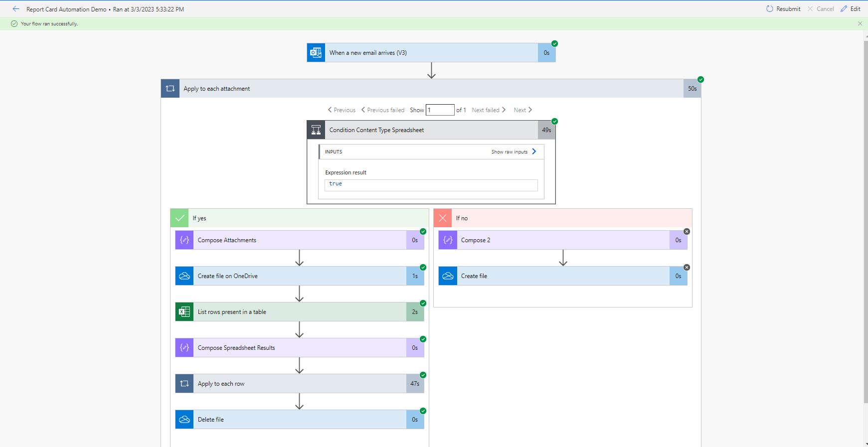Viewport: 868px width, 447px height.
Task: Click the Apply to each attachment loop icon
Action: point(170,89)
